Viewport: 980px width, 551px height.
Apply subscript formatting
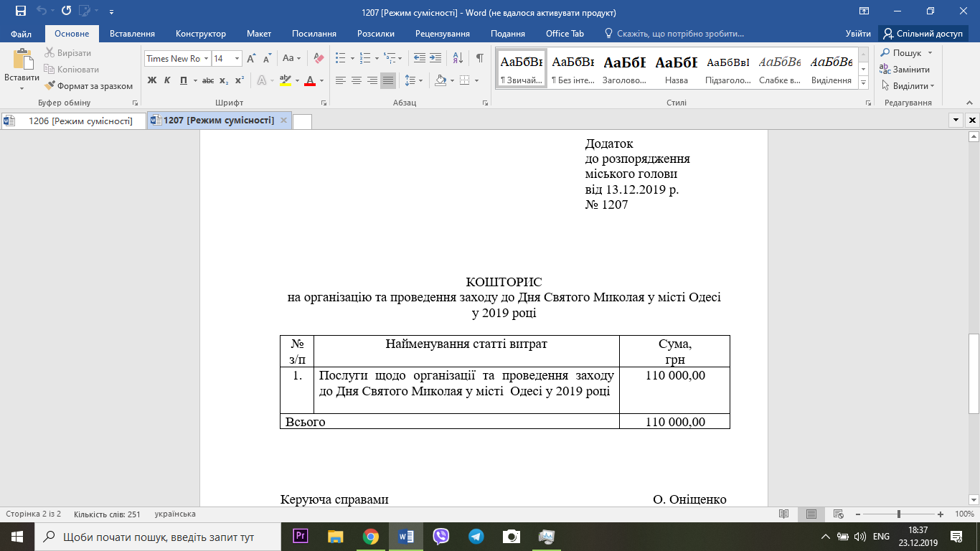224,80
